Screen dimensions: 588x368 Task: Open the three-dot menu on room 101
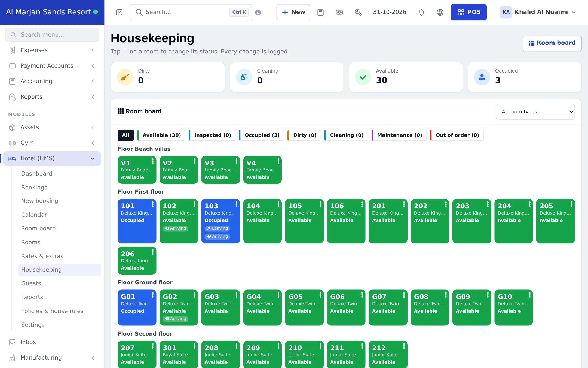[152, 204]
